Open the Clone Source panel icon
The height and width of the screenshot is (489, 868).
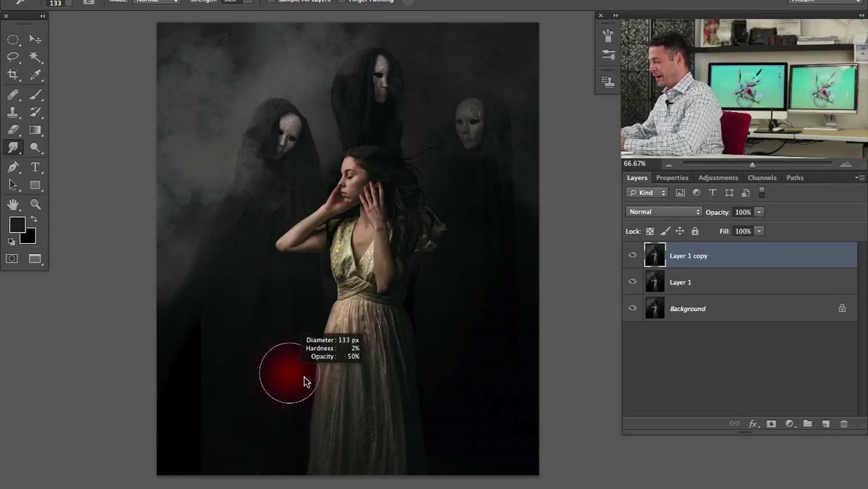608,82
